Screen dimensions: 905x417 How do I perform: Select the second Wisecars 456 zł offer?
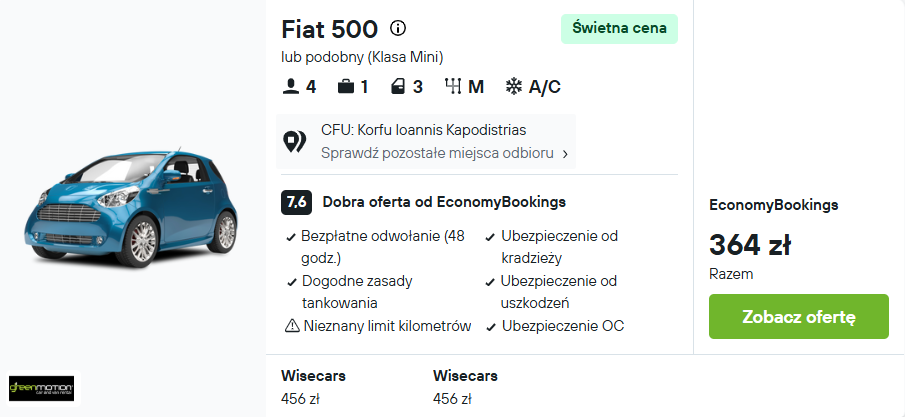coord(465,387)
